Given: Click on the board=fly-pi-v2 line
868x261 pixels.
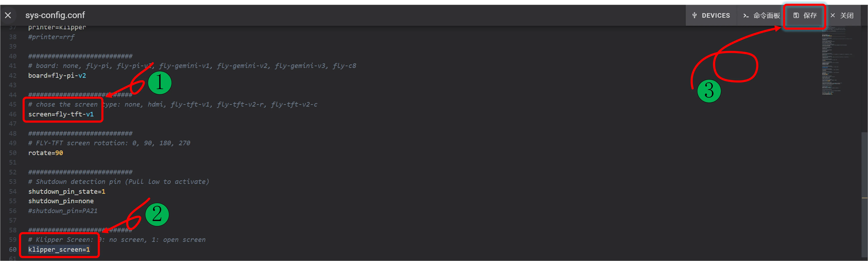Looking at the screenshot, I should pos(57,76).
